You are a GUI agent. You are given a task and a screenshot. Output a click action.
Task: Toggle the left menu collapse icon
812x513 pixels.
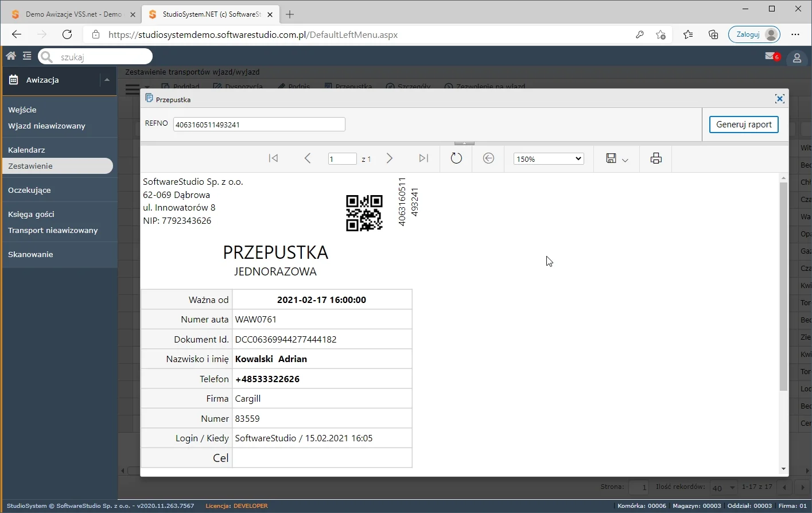27,56
